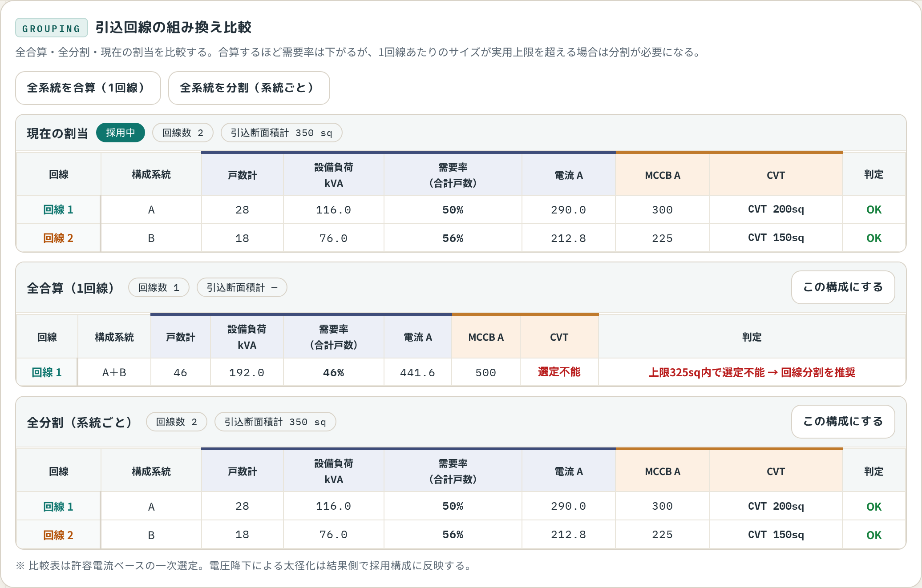Click the 回線数 1 pill in 全合算
The image size is (922, 588).
(x=159, y=288)
